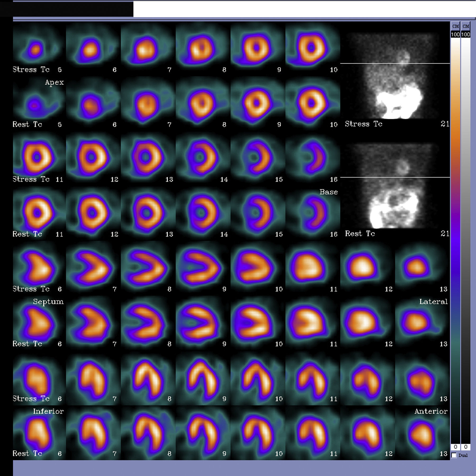476x476 pixels.
Task: Select the right grayscale scale's upper 100 value
Action: click(466, 34)
